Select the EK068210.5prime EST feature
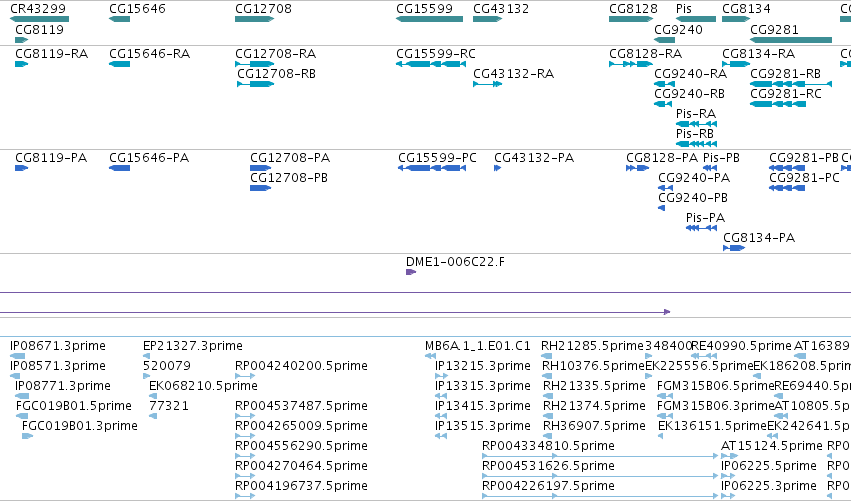851x501 pixels. click(153, 397)
